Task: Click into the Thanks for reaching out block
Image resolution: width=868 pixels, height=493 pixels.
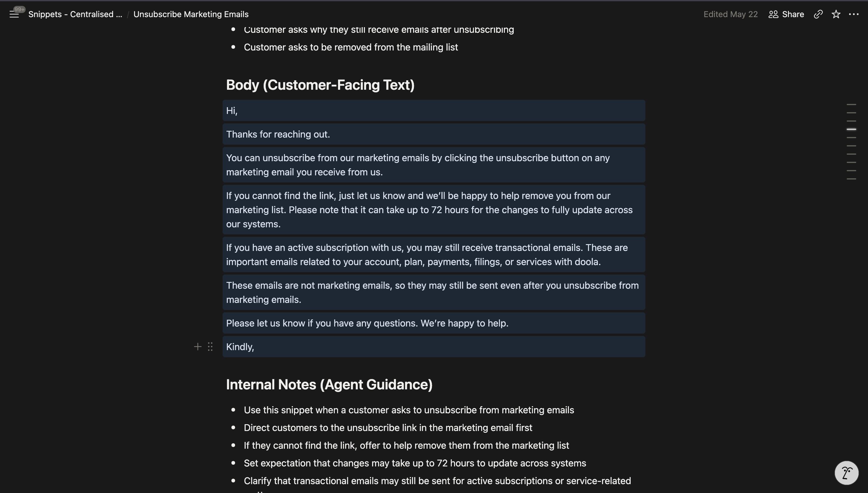Action: click(434, 134)
